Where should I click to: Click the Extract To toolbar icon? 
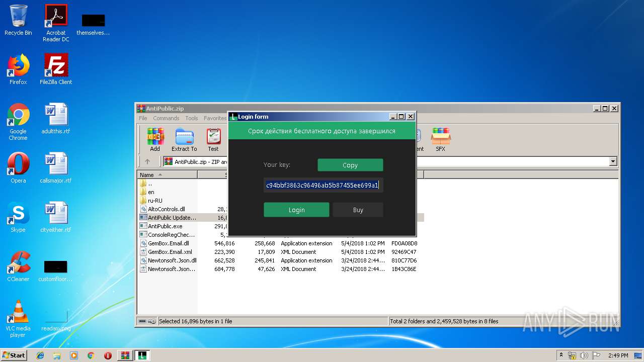tap(184, 139)
